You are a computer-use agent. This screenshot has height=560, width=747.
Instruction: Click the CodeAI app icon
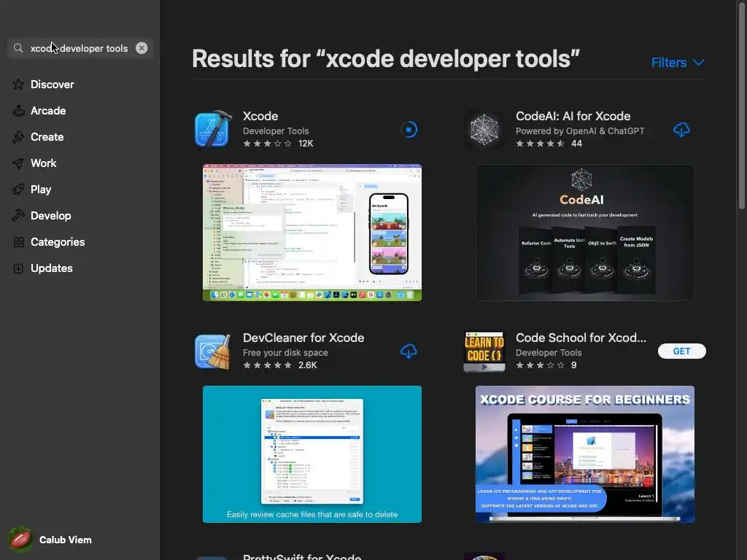point(484,129)
